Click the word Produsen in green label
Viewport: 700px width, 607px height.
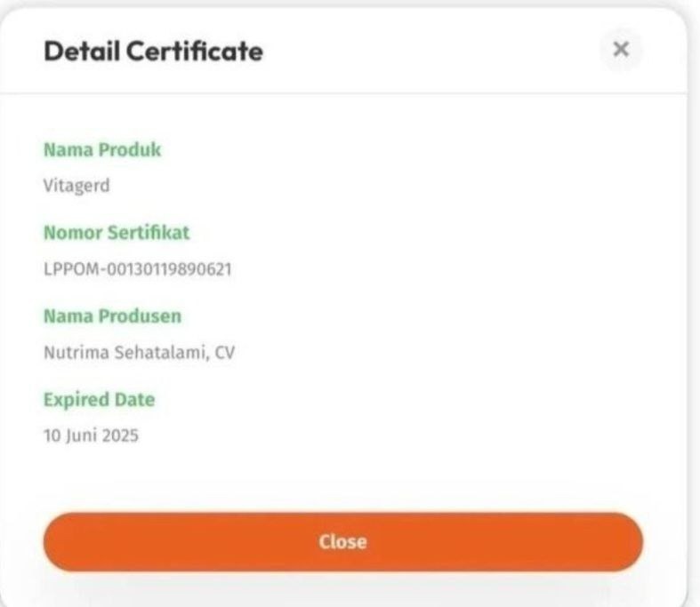pos(140,316)
